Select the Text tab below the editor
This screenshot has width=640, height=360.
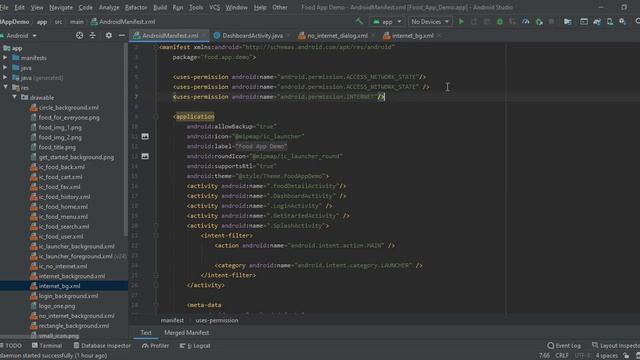[x=146, y=333]
